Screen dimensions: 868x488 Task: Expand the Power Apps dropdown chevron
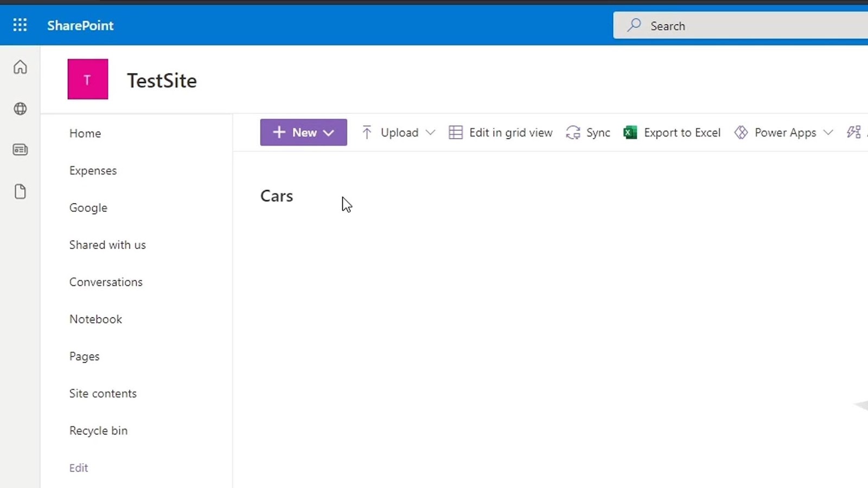click(x=828, y=132)
